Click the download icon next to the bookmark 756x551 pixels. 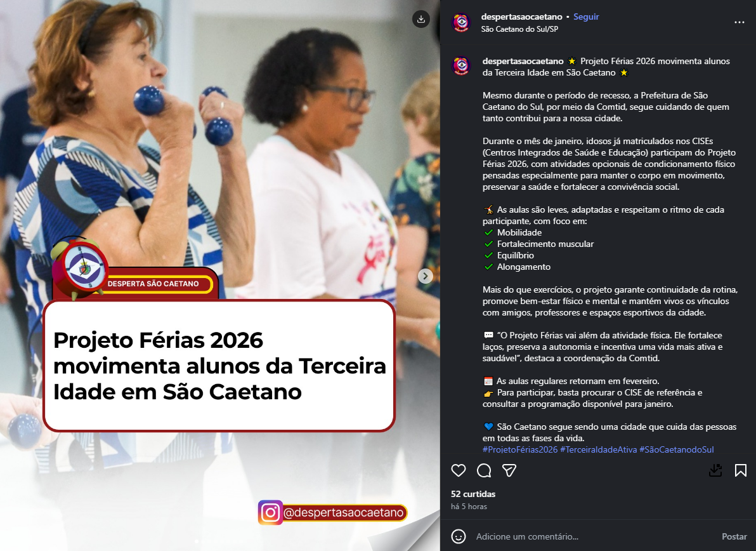click(x=715, y=470)
